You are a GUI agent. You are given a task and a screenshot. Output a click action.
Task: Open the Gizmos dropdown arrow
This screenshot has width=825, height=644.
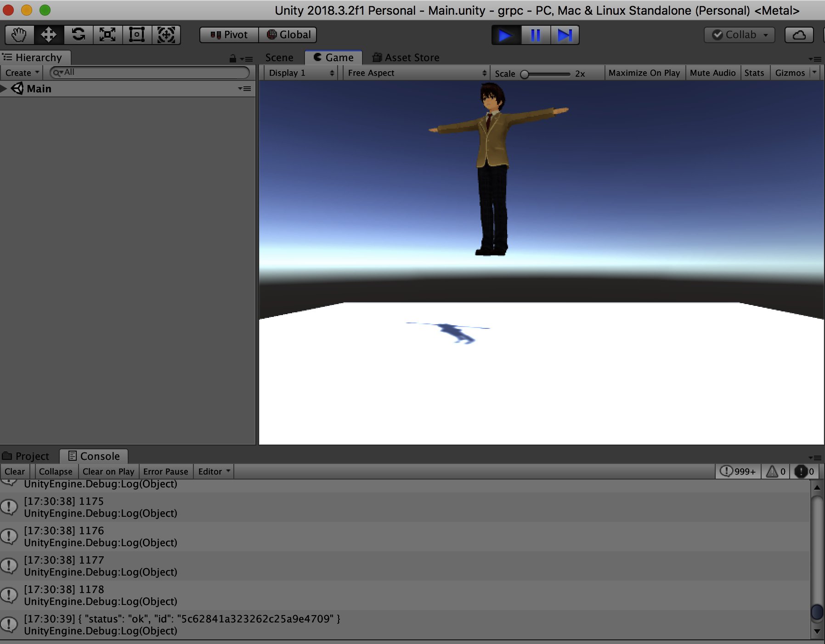(814, 73)
